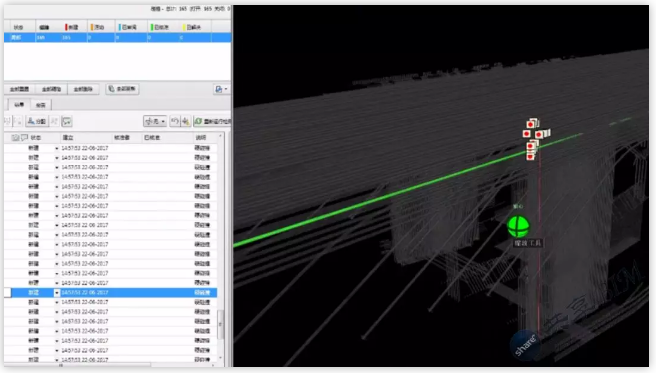656x373 pixels.
Task: Click the comment bubble column header icon
Action: pyautogui.click(x=24, y=137)
